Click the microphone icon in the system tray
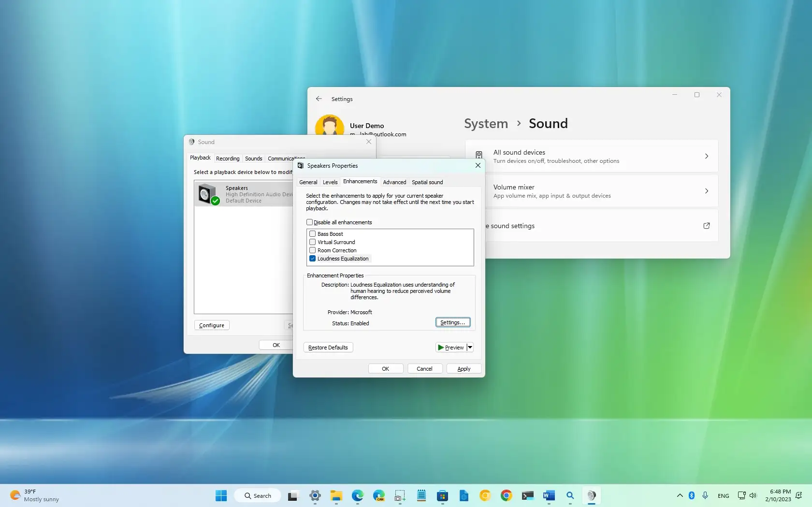This screenshot has height=507, width=812. pyautogui.click(x=705, y=495)
